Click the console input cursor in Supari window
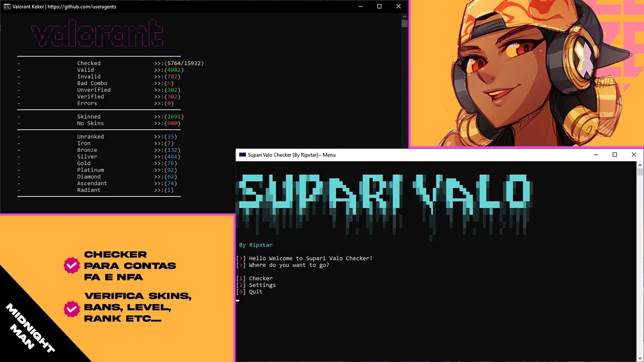The image size is (644, 362). coord(238,300)
